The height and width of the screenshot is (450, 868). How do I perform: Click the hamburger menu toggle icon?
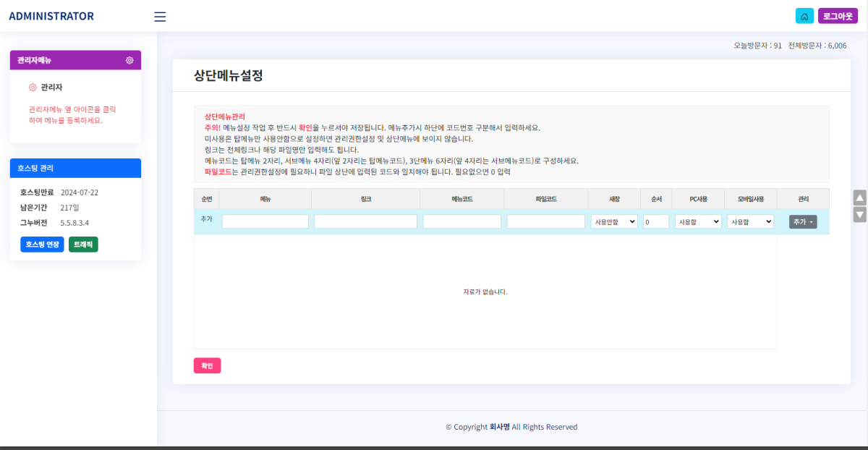160,17
